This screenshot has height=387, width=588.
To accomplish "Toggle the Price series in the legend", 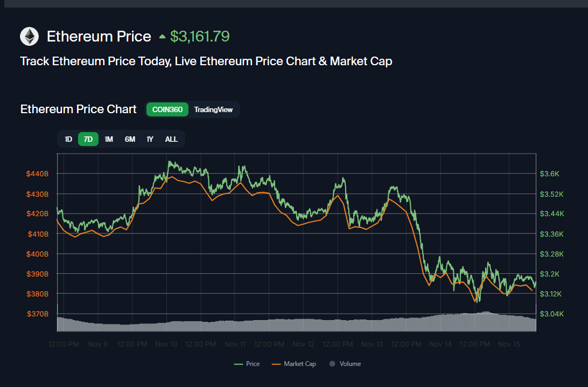I will (x=247, y=363).
